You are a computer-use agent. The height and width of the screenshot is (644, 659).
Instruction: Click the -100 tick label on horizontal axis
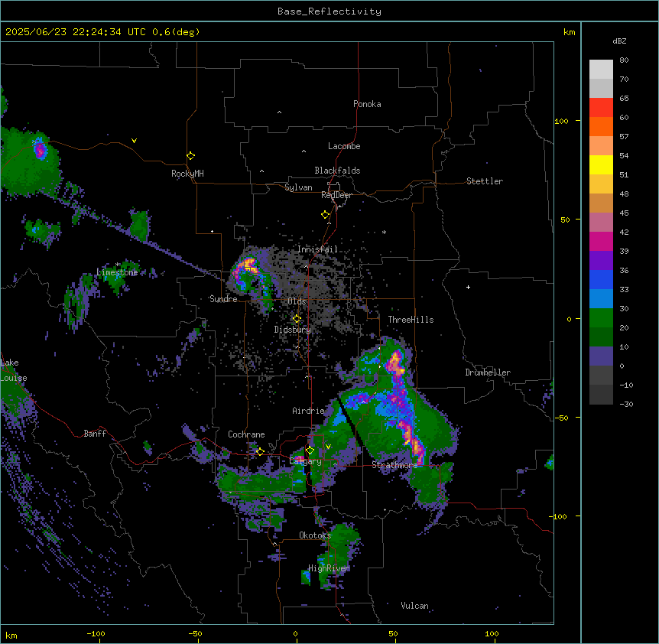96,633
